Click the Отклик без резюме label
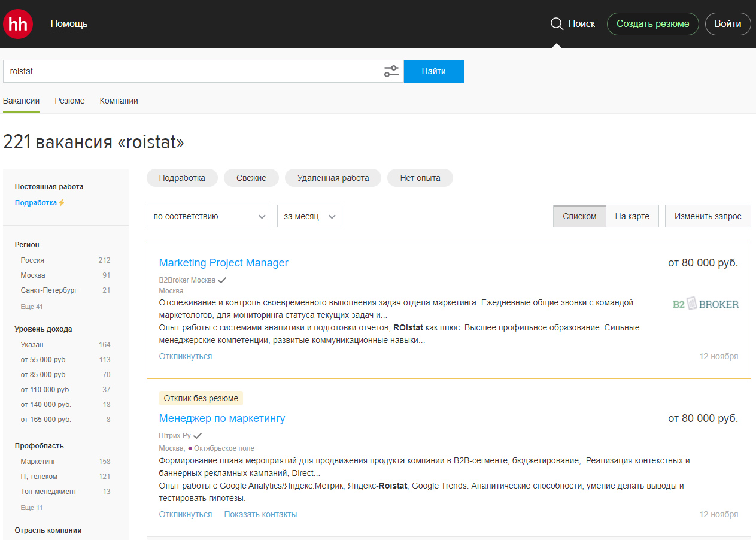This screenshot has height=540, width=756. tap(201, 398)
